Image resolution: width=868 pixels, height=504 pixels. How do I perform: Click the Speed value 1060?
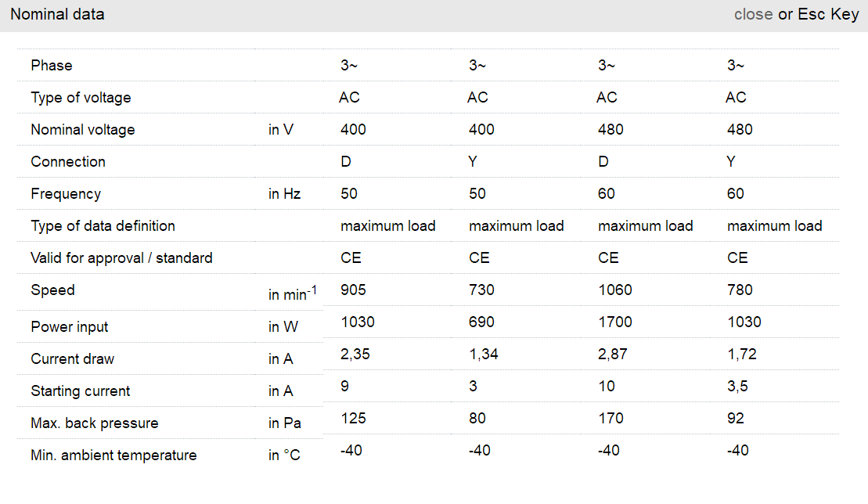(615, 290)
